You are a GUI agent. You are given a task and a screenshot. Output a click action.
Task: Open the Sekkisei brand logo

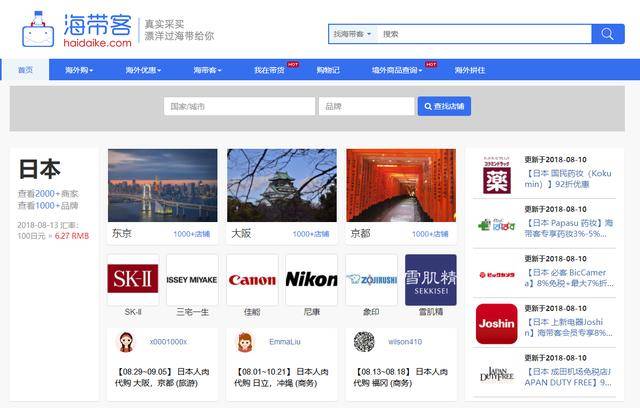430,279
